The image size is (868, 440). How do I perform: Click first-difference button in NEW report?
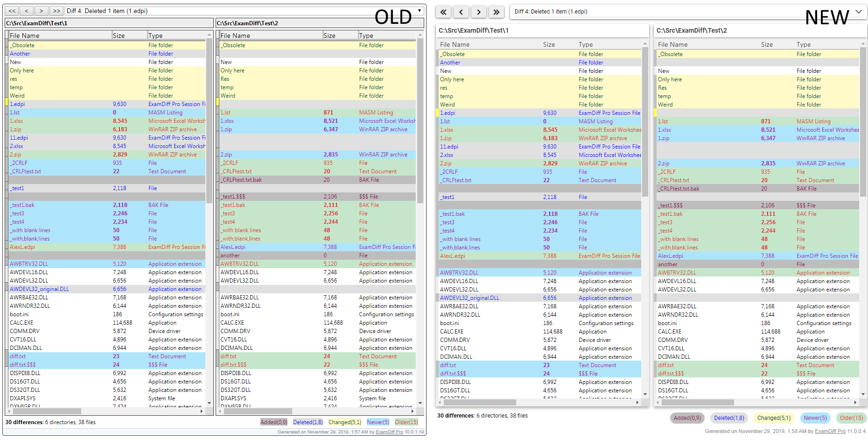(x=444, y=12)
